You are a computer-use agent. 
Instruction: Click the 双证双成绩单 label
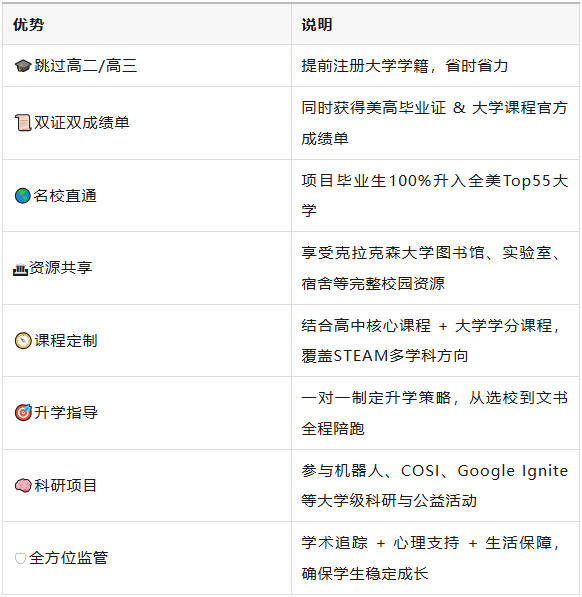82,123
